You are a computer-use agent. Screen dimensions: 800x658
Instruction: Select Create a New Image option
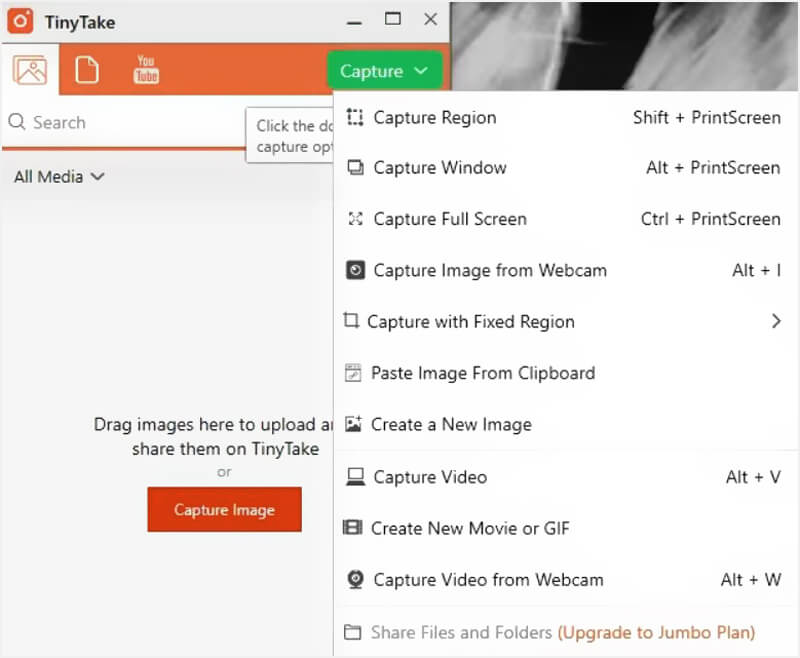click(451, 424)
